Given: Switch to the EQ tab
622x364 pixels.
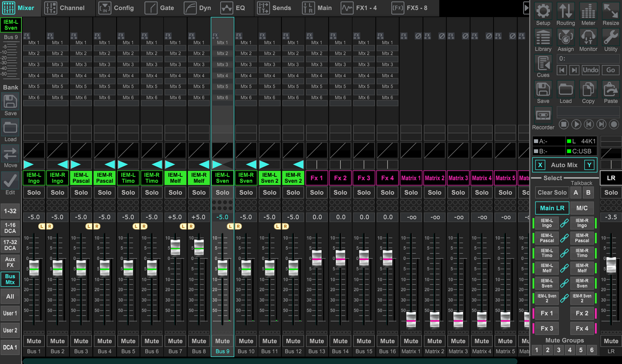Looking at the screenshot, I should coord(234,8).
